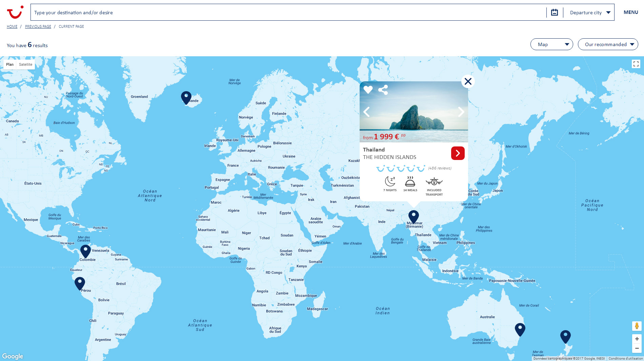Click the TUI logo
Screen dimensions: 644x361
[15, 12]
